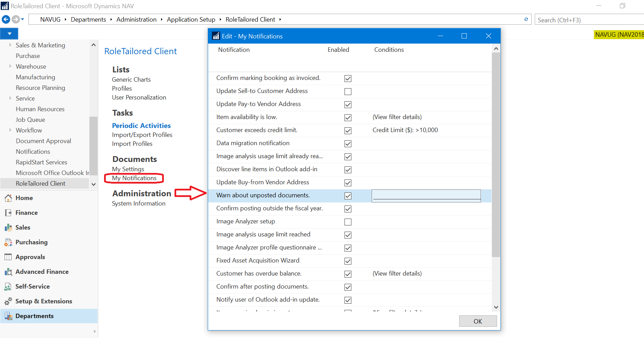The width and height of the screenshot is (644, 338).
Task: Open the User Personalization link
Action: (139, 97)
